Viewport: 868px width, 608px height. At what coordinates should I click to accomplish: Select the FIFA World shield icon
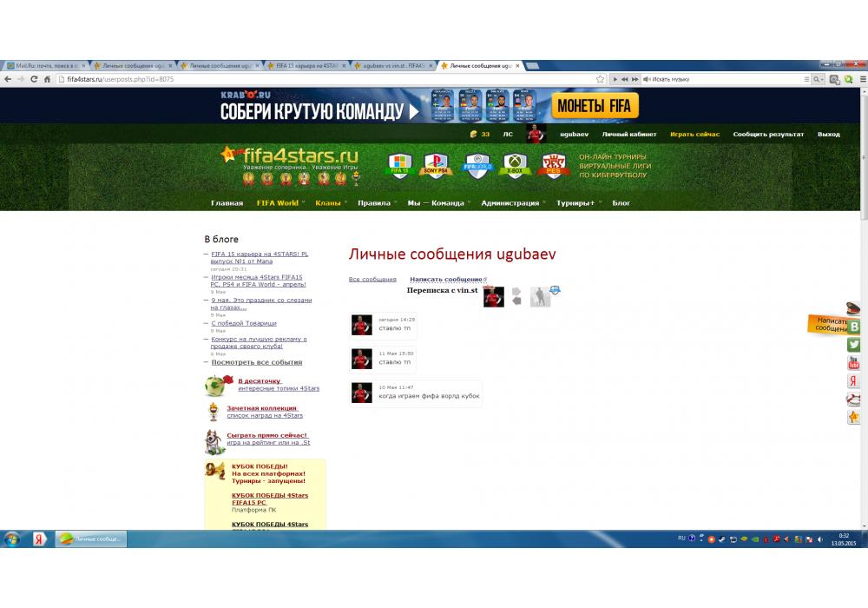coord(478,165)
